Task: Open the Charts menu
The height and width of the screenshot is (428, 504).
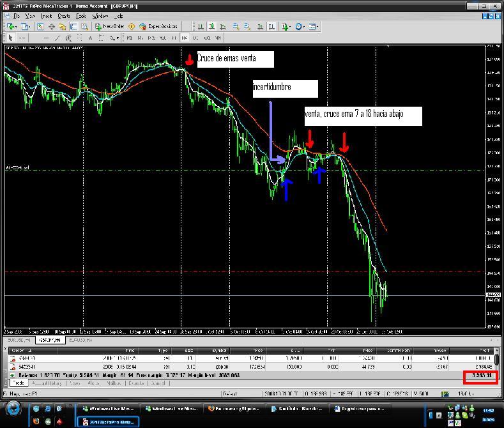Action: pos(64,15)
